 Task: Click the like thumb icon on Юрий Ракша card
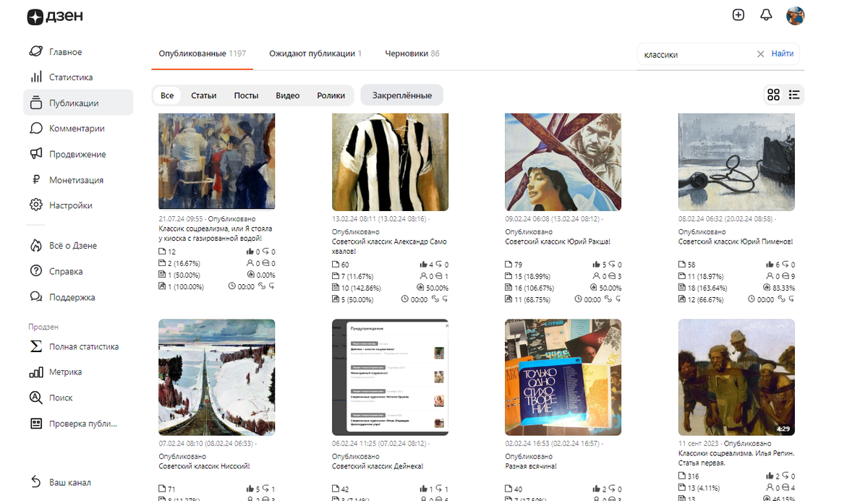tap(595, 265)
